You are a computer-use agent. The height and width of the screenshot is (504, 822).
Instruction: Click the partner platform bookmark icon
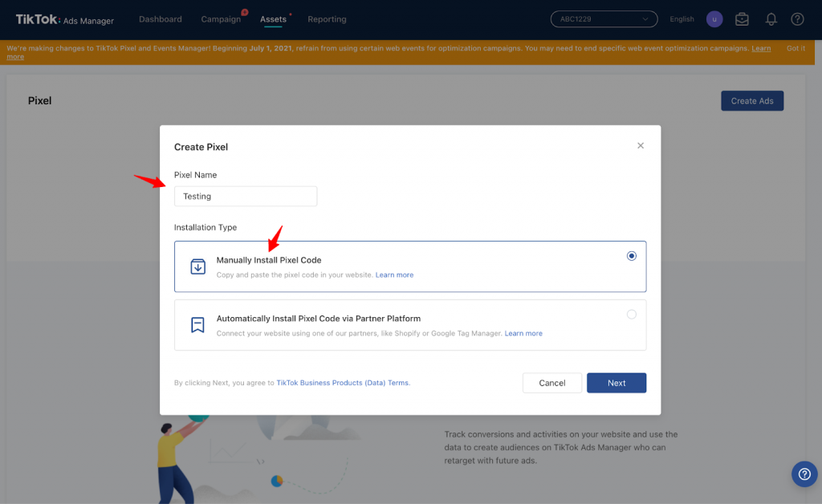point(197,325)
